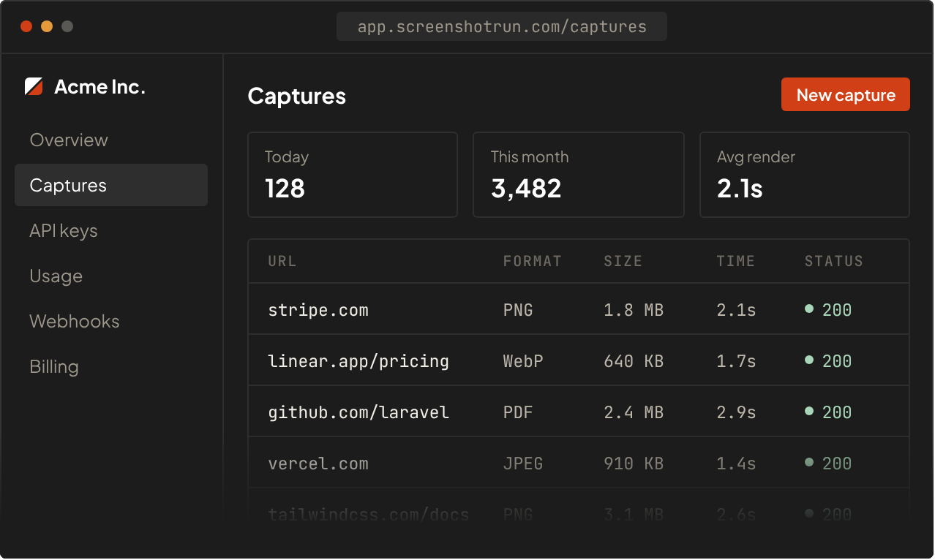Click the 1.8 MB size value
Viewport: 935px width, 560px height.
(634, 310)
